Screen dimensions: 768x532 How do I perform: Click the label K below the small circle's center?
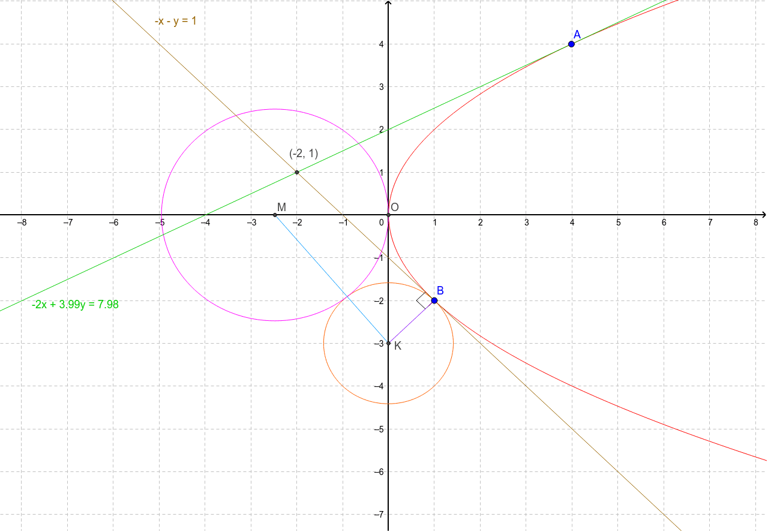click(x=398, y=346)
